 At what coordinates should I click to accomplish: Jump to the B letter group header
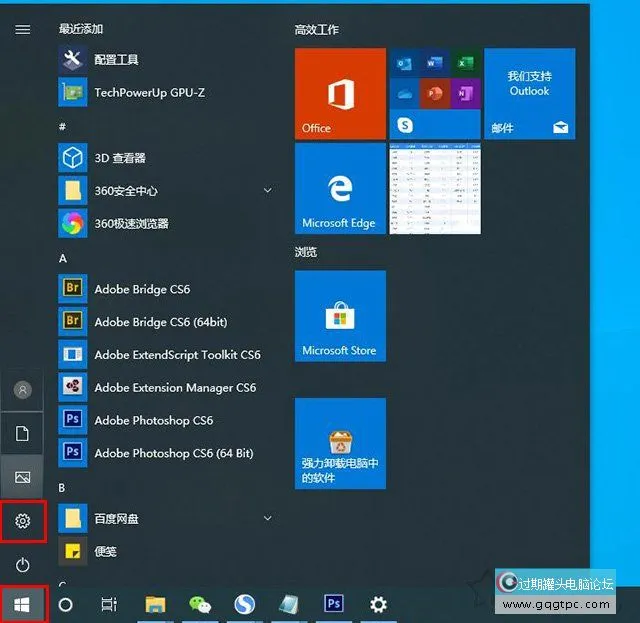62,488
